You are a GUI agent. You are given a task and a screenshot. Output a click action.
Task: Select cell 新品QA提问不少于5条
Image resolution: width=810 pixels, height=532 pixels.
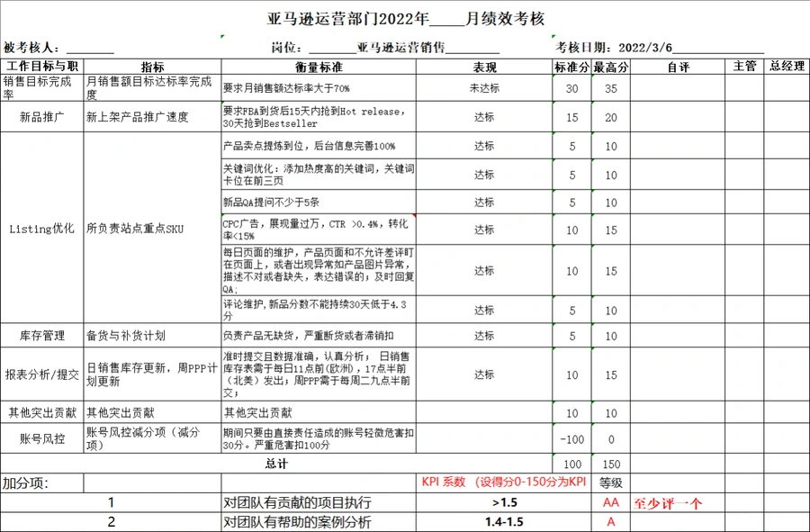[319, 202]
